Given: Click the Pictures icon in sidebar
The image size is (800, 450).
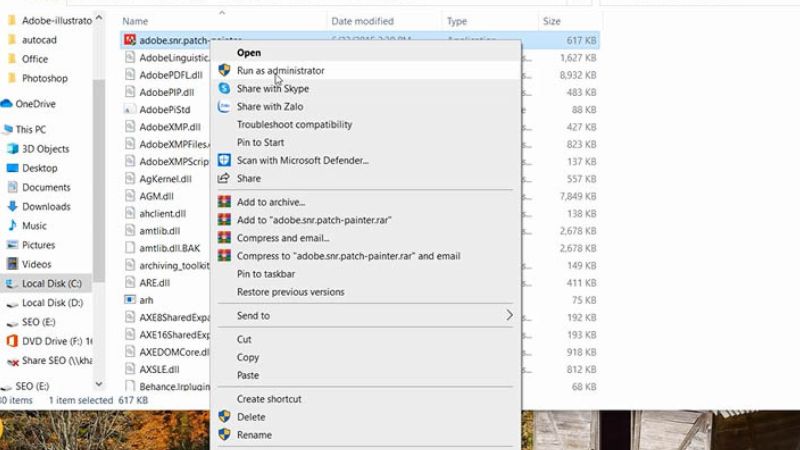Looking at the screenshot, I should [12, 245].
